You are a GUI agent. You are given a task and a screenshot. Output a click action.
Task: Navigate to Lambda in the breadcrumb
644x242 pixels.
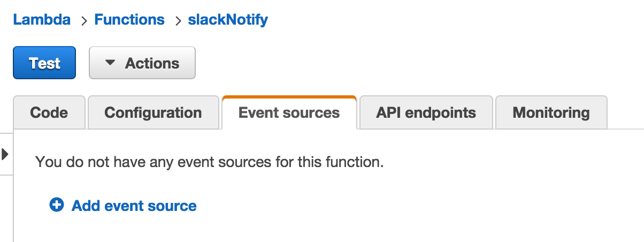click(42, 20)
